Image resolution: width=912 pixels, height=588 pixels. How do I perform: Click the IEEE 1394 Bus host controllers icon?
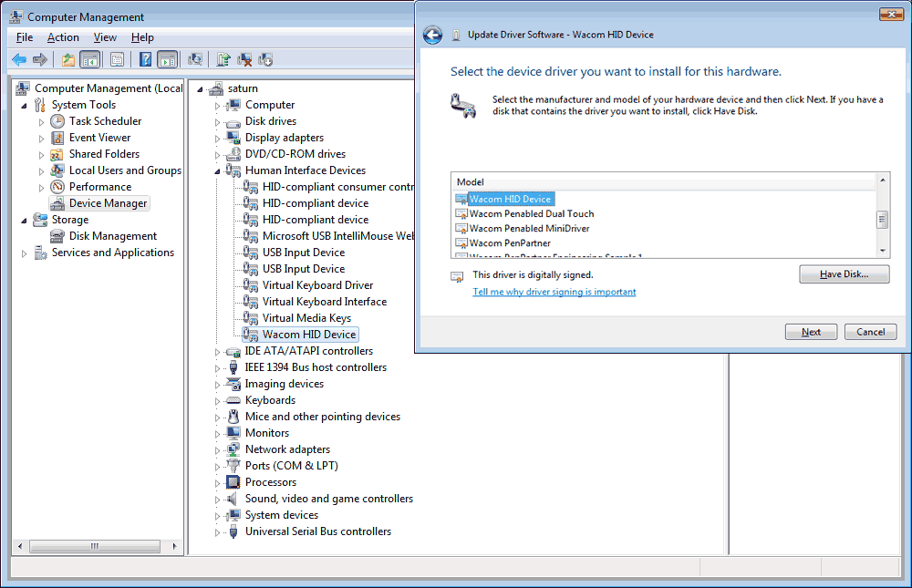click(233, 367)
